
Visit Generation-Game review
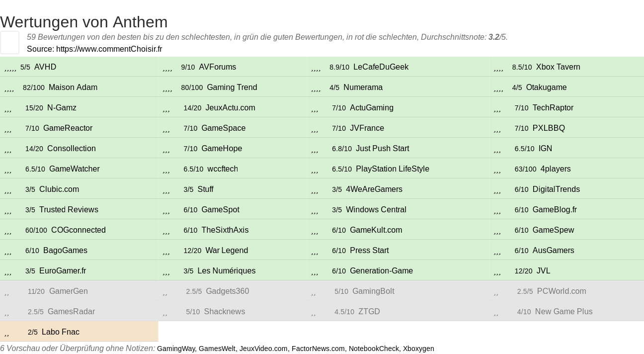click(382, 271)
